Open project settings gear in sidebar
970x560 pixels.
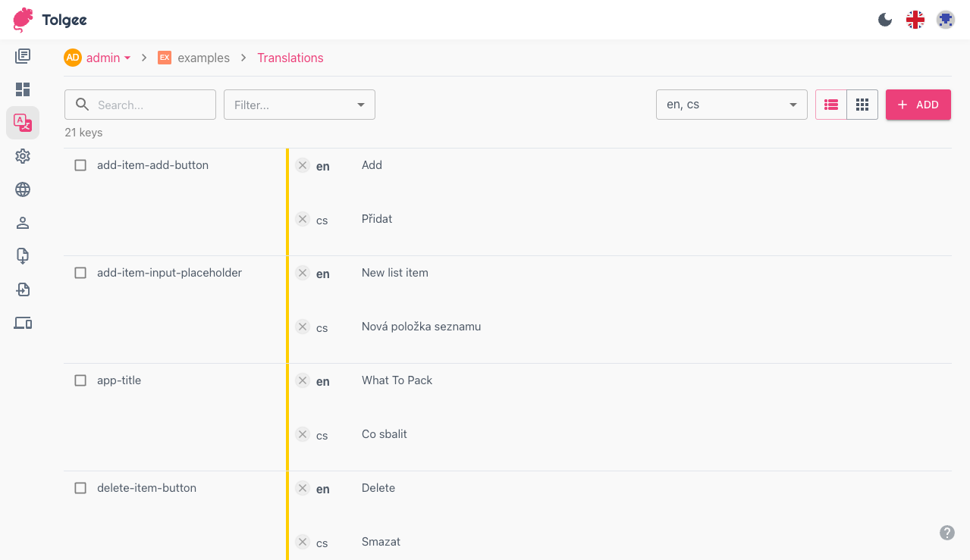[23, 156]
